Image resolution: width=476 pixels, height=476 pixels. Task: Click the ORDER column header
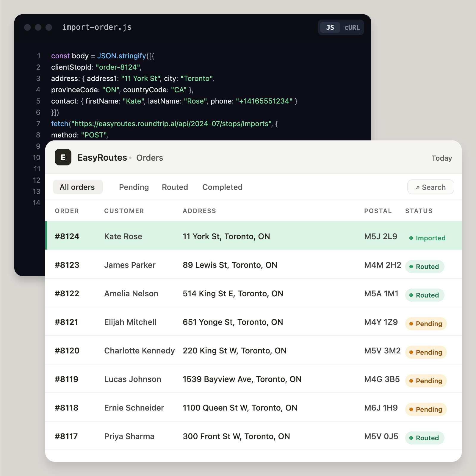coord(67,211)
